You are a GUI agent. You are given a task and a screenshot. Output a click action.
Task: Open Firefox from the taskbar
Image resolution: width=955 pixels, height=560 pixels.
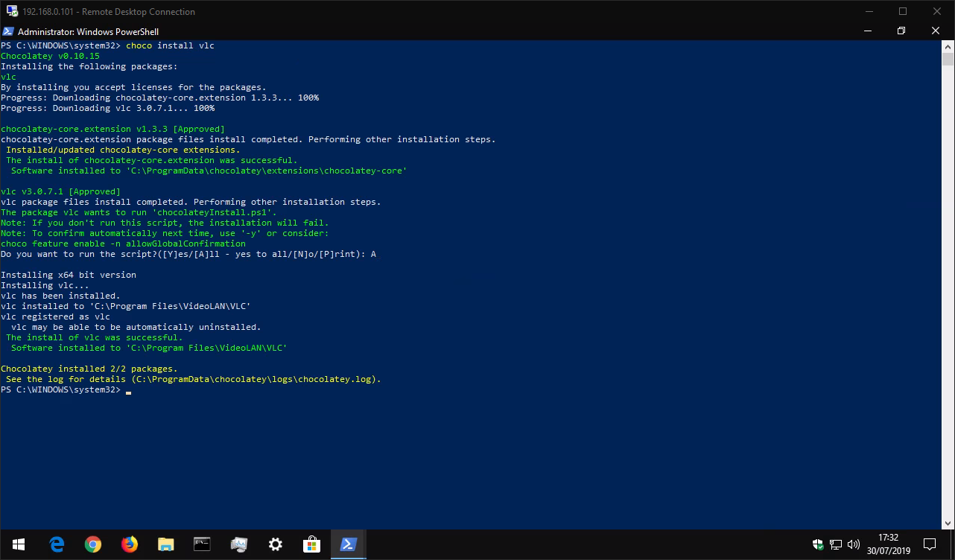pyautogui.click(x=130, y=544)
